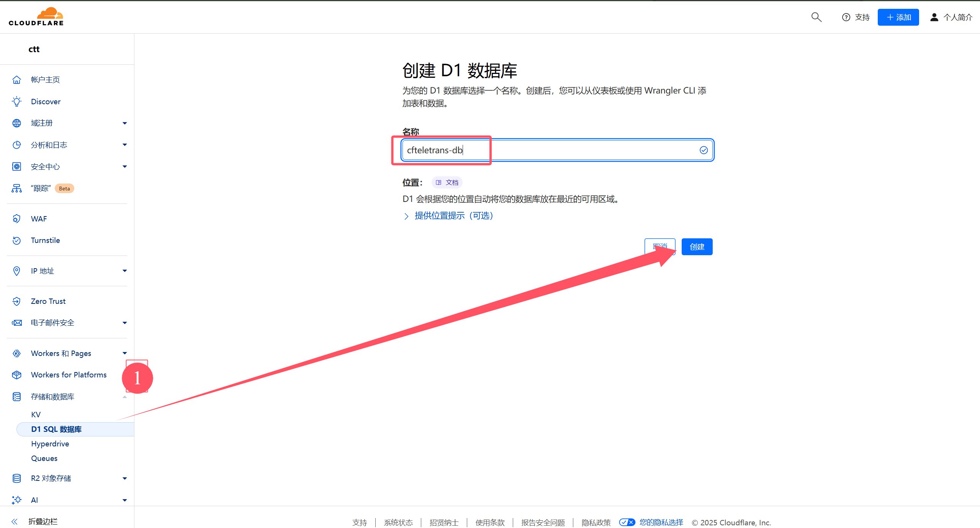Click the email security envelope icon

[16, 323]
